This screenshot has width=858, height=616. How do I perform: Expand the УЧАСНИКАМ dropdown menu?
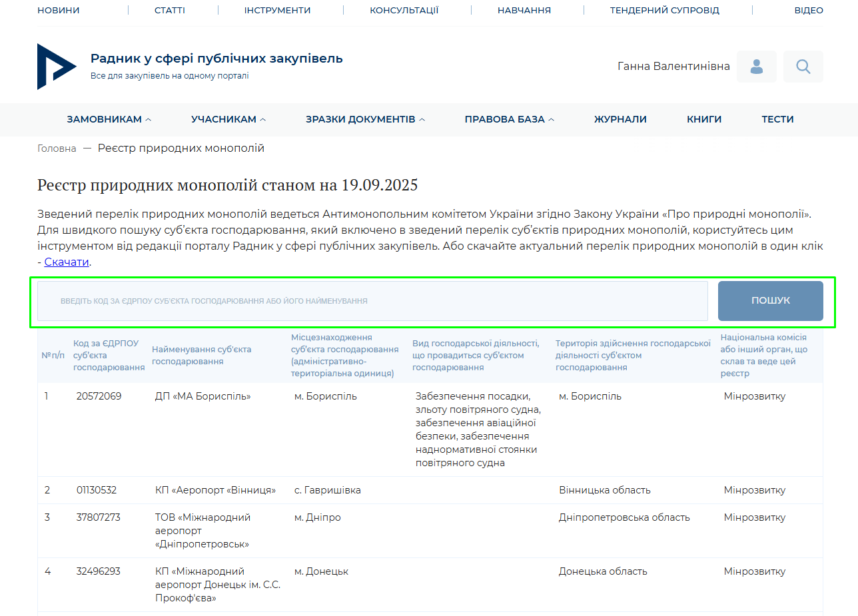228,119
